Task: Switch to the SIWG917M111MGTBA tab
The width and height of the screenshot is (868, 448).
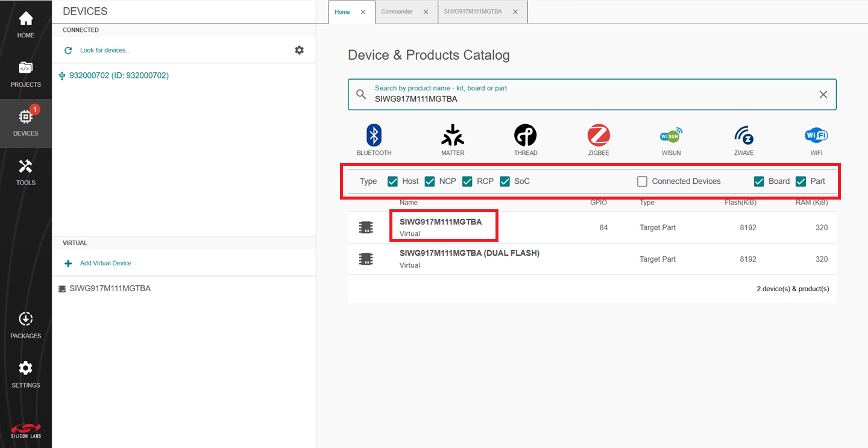Action: point(473,12)
